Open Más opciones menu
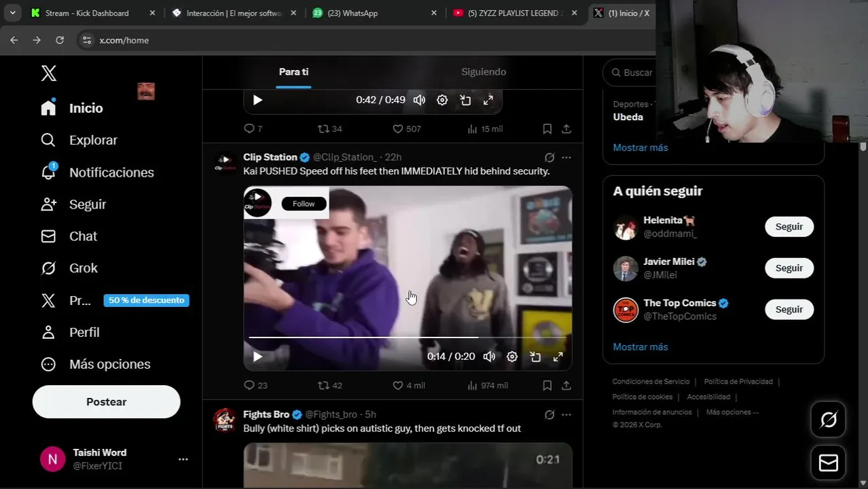Image resolution: width=868 pixels, height=489 pixels. coord(95,364)
